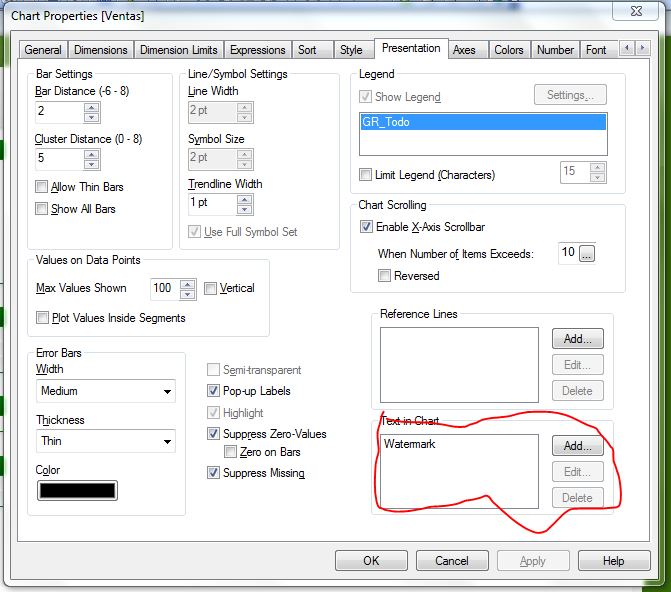Decrease Trendline Width with down arrow
671x592 pixels.
tap(244, 209)
